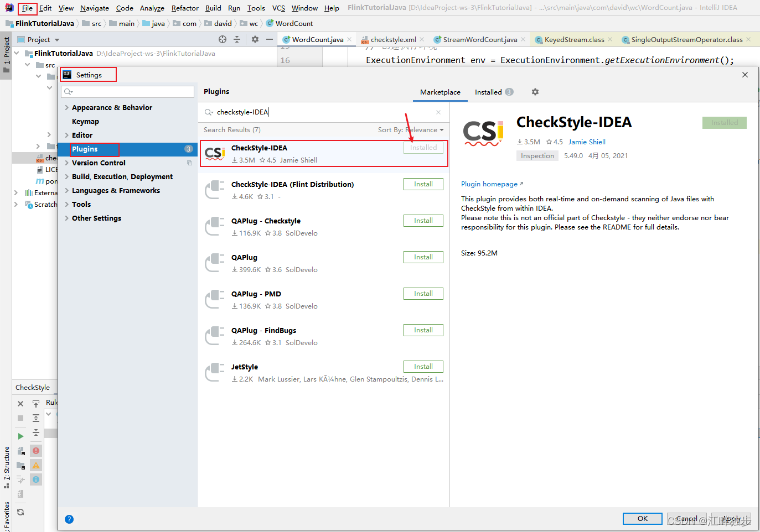The image size is (760, 532).
Task: Click the Settings gear on the Plugins page
Action: click(535, 92)
